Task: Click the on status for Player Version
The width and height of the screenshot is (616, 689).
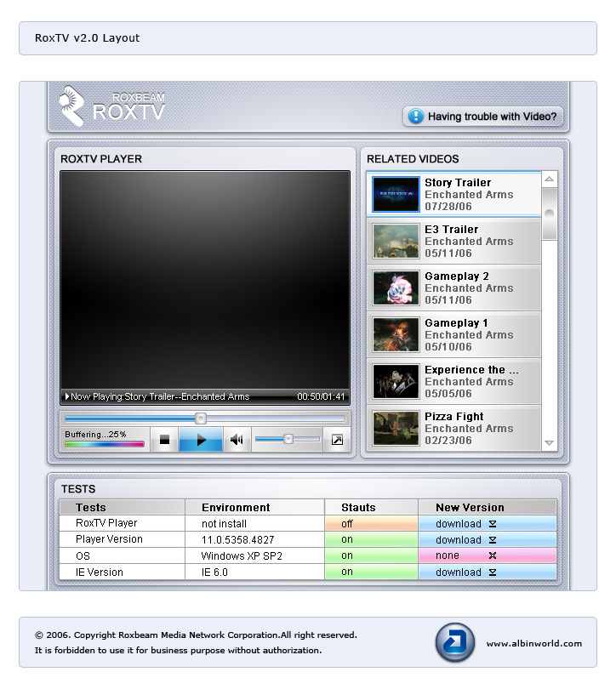Action: click(371, 539)
